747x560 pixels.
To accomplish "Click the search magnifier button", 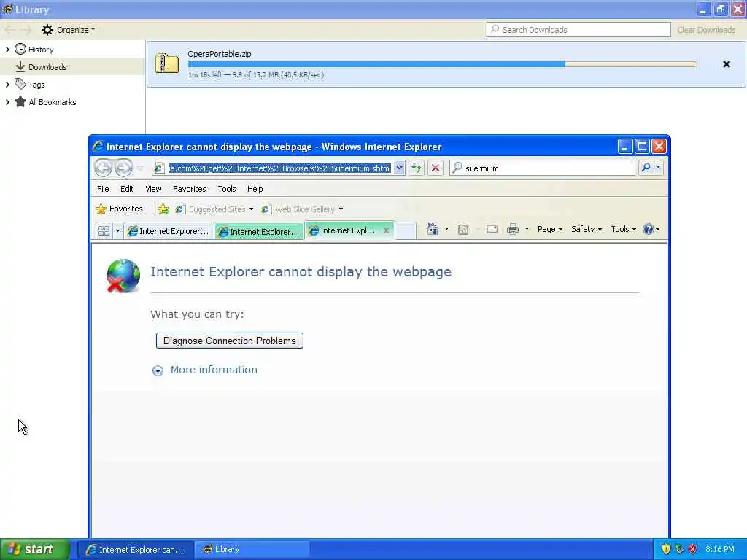I will pos(646,168).
